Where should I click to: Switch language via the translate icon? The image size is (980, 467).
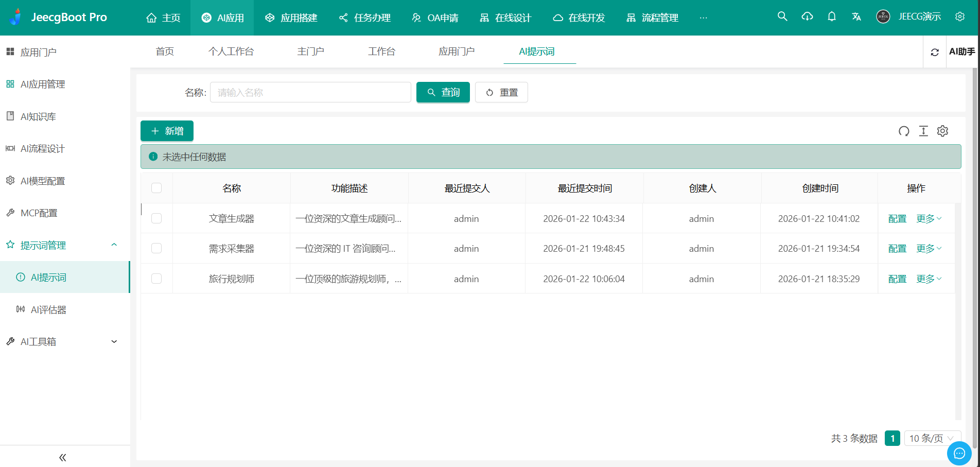[856, 16]
